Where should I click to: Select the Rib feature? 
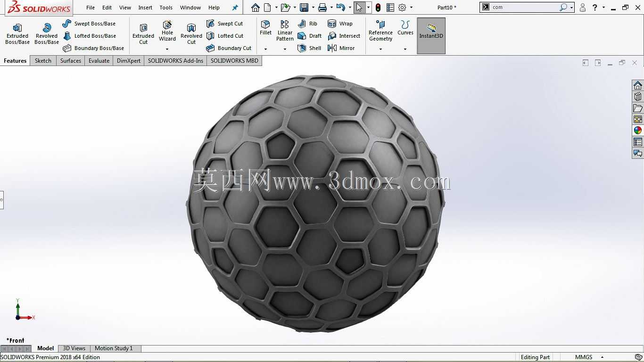308,24
